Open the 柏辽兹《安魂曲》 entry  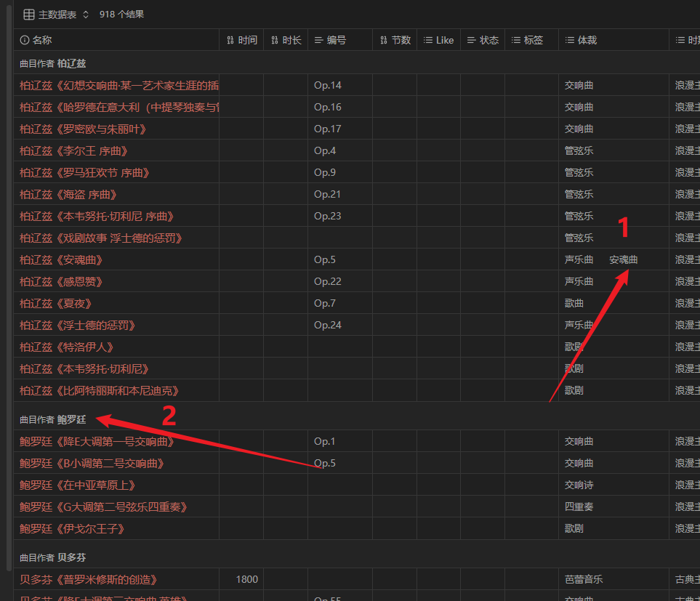(x=61, y=259)
